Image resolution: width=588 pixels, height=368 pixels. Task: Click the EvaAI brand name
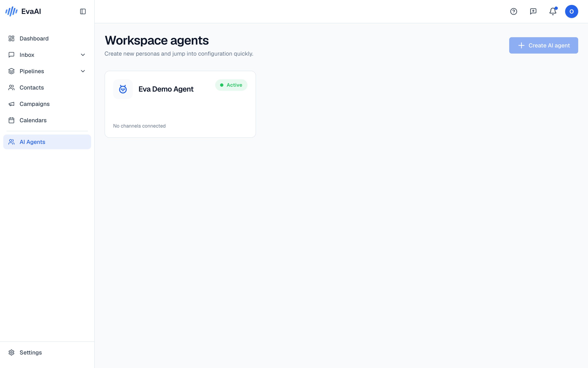tap(31, 11)
